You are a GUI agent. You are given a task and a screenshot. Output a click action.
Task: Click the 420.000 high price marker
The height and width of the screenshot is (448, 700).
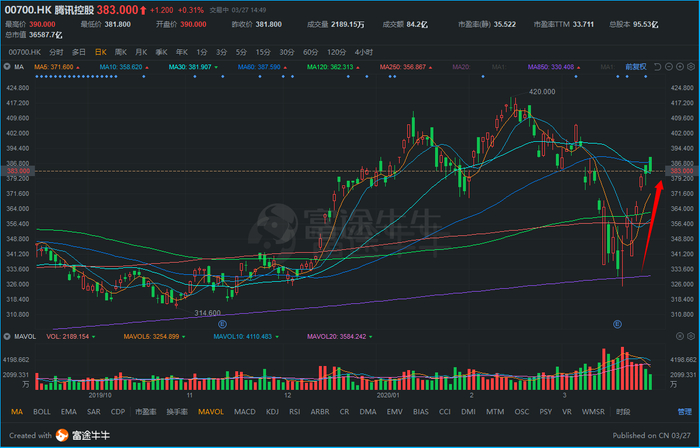[x=541, y=91]
